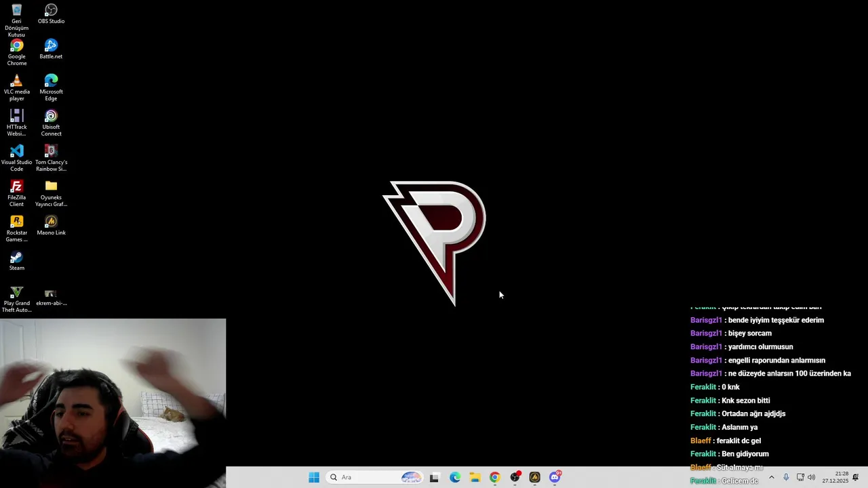Click chat message "0 knk"
Screen dimensions: 868x488
pos(730,387)
